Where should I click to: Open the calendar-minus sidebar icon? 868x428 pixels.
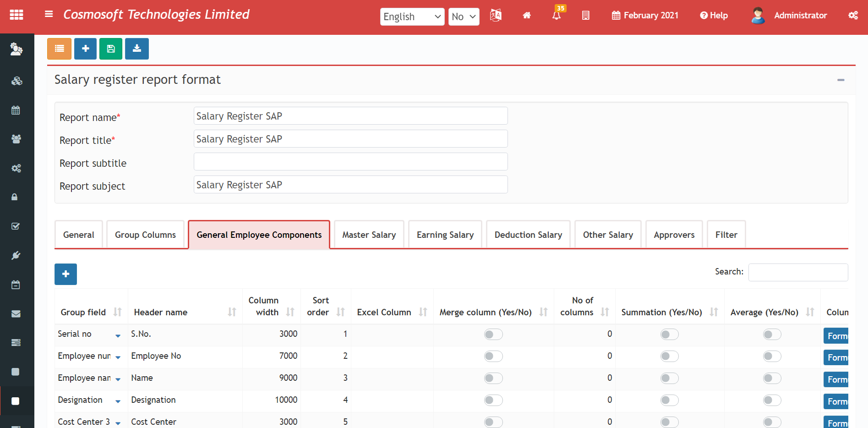pyautogui.click(x=16, y=285)
